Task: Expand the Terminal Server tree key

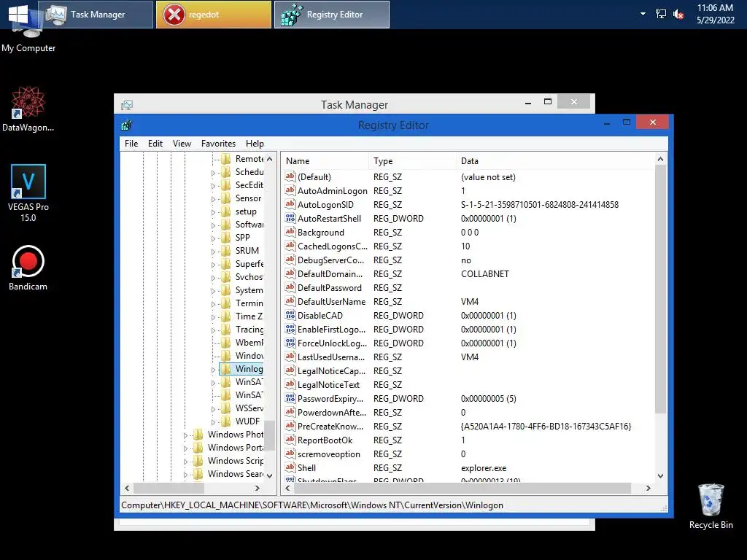Action: tap(213, 304)
